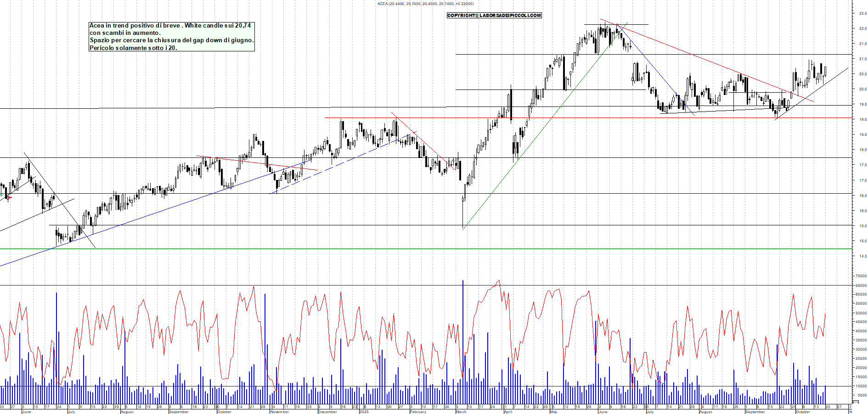Click the November month label
868x414 pixels.
click(279, 412)
